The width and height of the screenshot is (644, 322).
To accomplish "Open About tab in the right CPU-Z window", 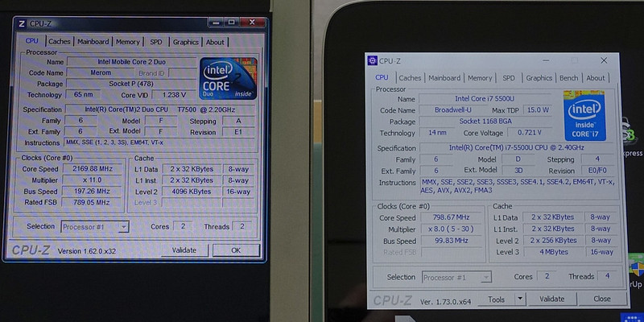I will tap(596, 77).
